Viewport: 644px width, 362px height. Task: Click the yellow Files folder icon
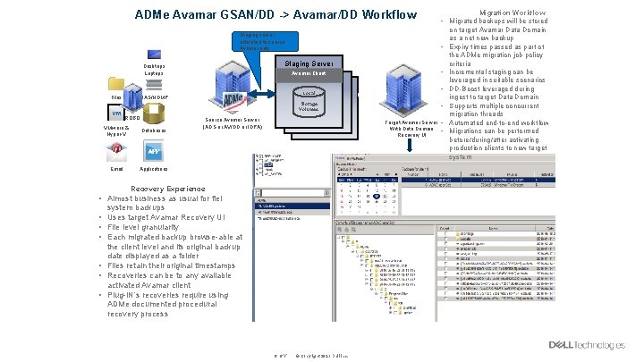coord(116,84)
